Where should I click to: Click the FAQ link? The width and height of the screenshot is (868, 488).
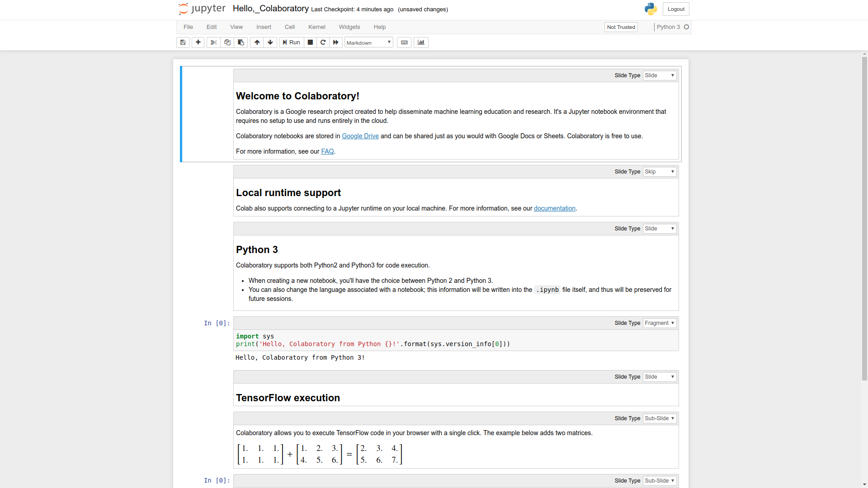(x=328, y=151)
